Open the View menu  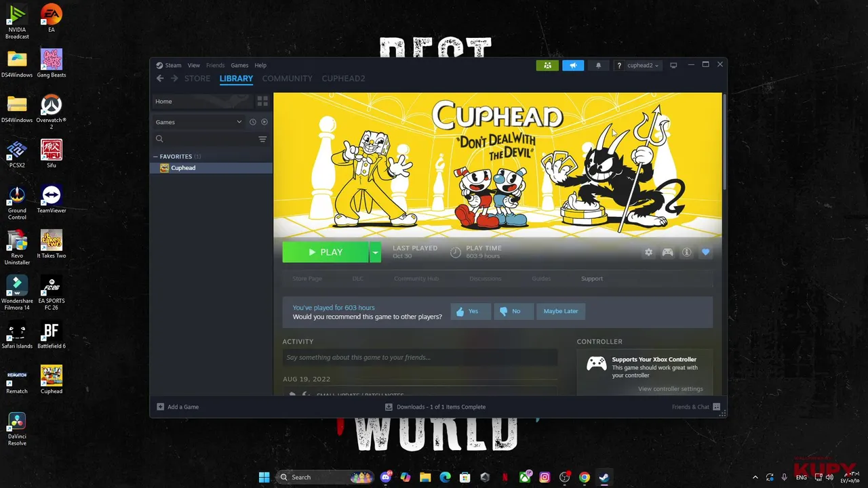click(x=194, y=66)
